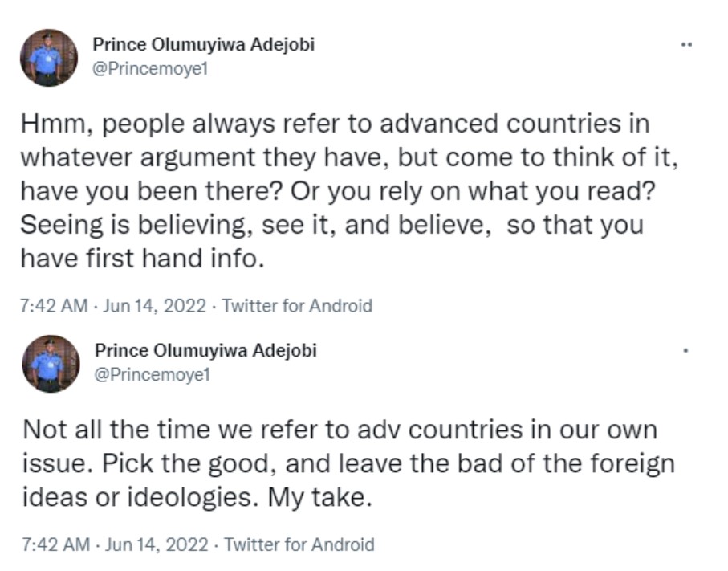Open more options on the "Pick the good" tweet
728x571 pixels.
tap(685, 351)
